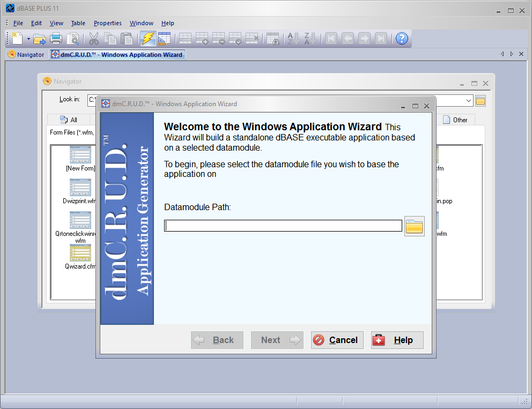This screenshot has height=409, width=532.
Task: Click the Add Row toolbar icon
Action: point(202,39)
